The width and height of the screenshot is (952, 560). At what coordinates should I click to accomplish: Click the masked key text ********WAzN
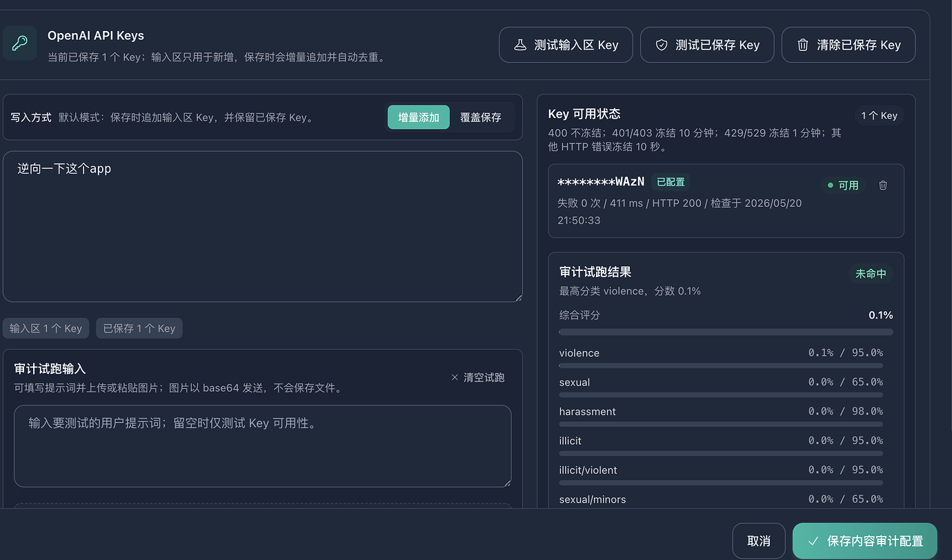point(601,182)
